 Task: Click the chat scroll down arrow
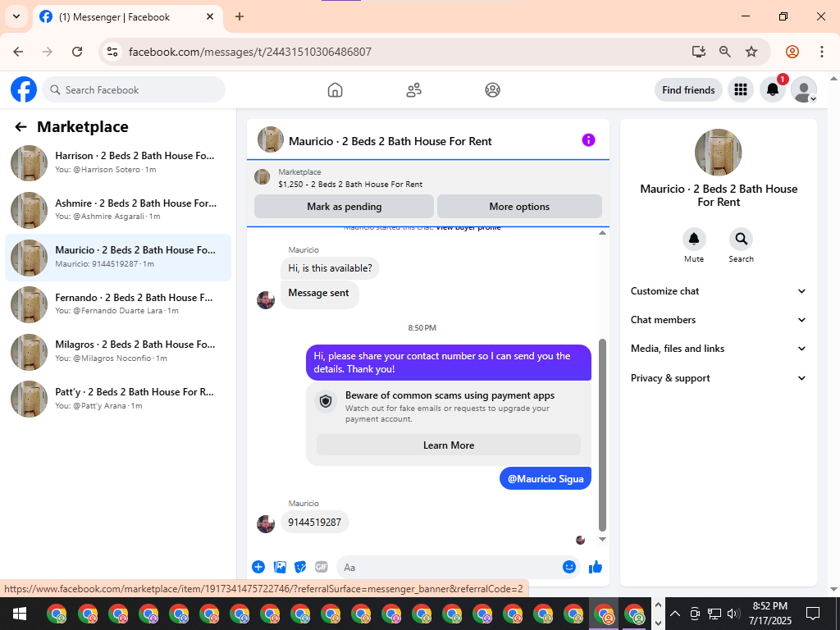pos(602,539)
